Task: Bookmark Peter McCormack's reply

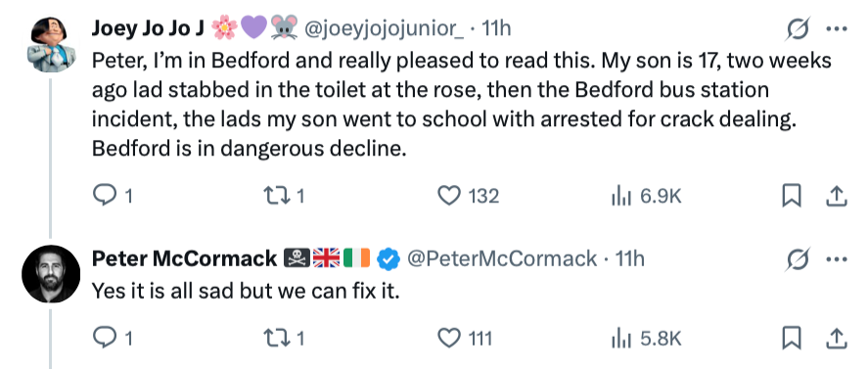Action: point(792,338)
